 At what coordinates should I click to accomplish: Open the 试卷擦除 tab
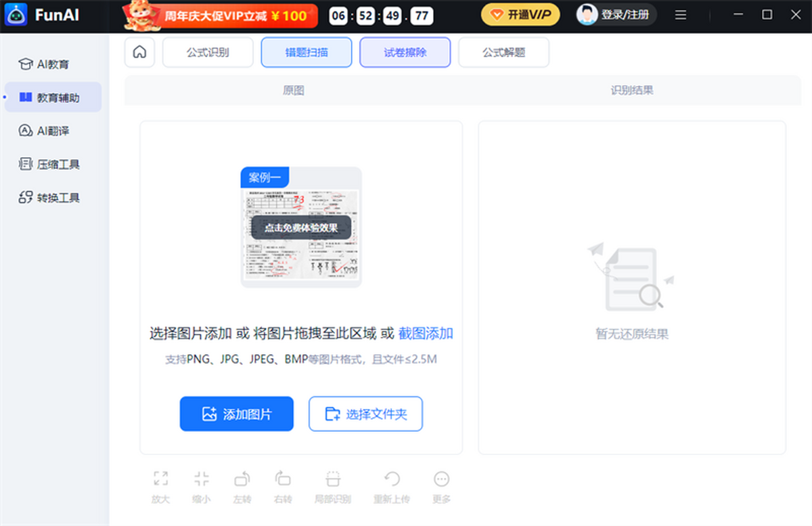405,52
